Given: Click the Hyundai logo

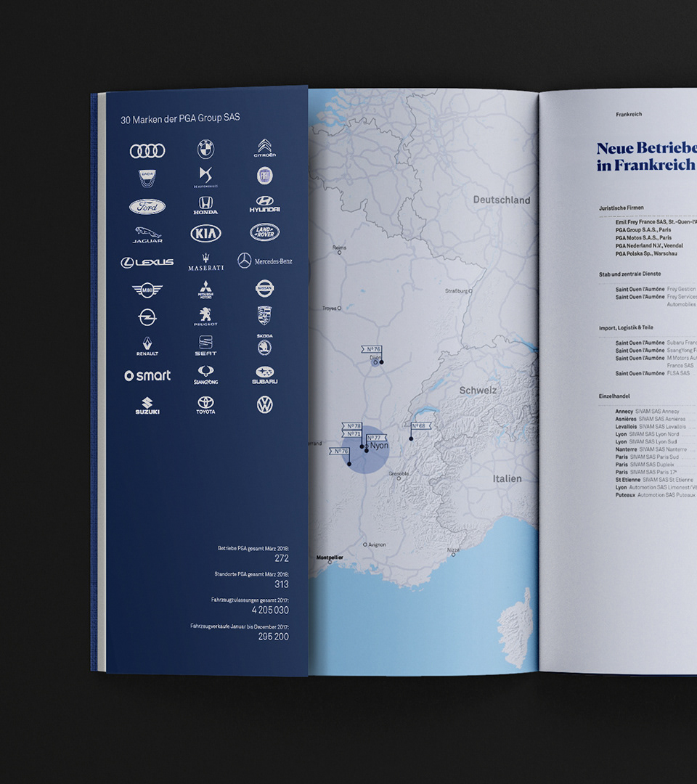Looking at the screenshot, I should point(264,204).
